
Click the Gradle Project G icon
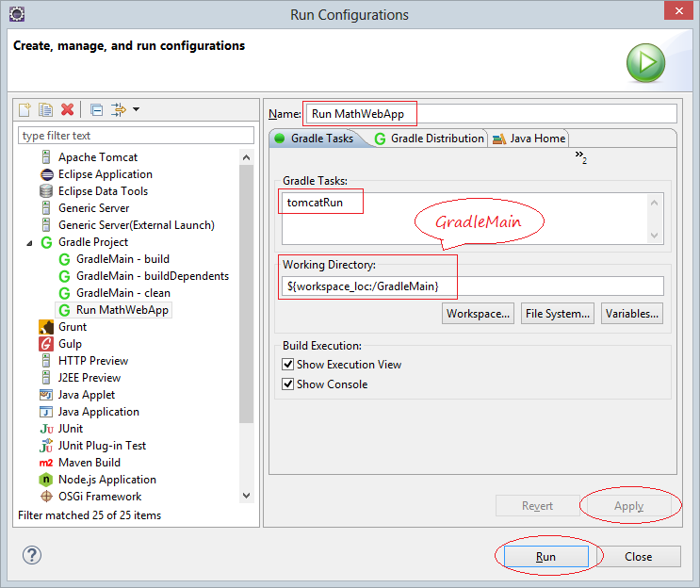[46, 242]
